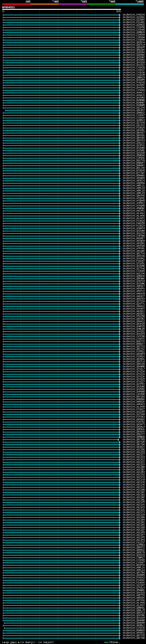
Task: Select hit label UniRef100_P11237
Action: tap(133, 543)
